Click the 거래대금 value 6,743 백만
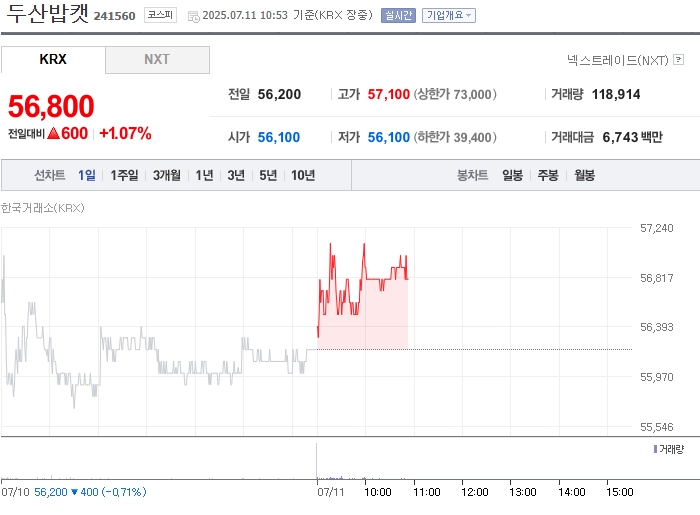The width and height of the screenshot is (700, 515). tap(633, 137)
